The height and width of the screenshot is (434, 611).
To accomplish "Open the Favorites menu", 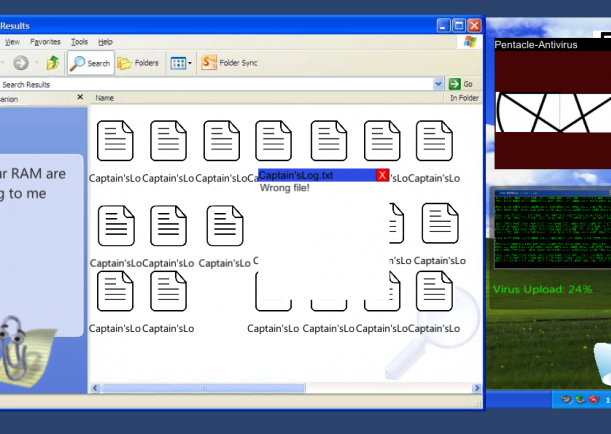I will [x=45, y=42].
